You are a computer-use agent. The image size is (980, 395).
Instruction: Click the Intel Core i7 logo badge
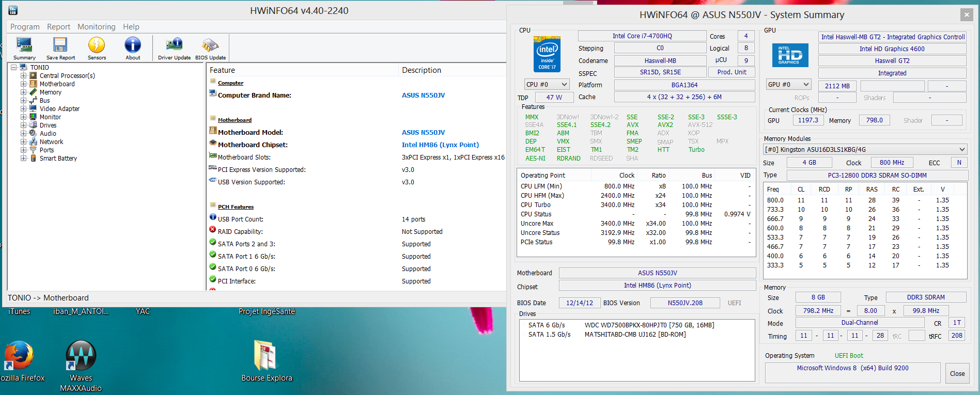[x=547, y=54]
